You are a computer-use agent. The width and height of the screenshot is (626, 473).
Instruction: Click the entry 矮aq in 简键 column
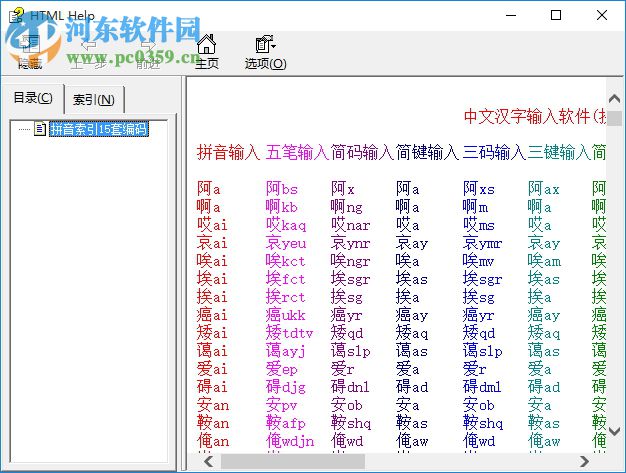(412, 332)
